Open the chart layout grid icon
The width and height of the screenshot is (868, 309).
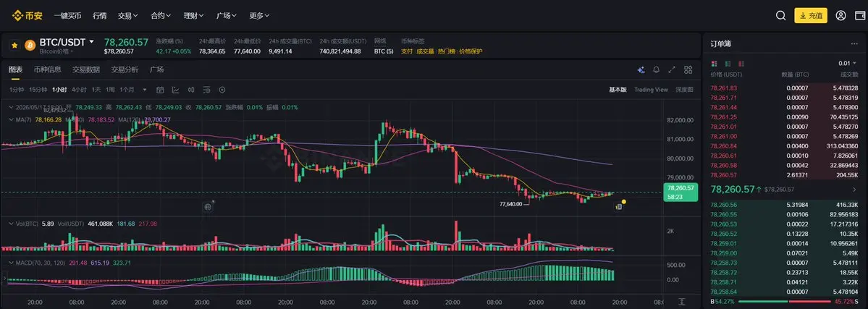point(688,69)
